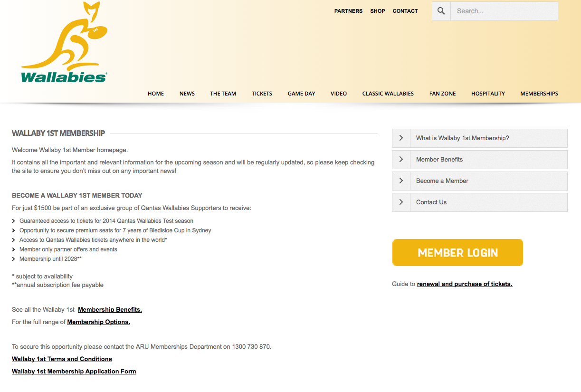Select the Become a Member panel text
The height and width of the screenshot is (392, 581).
point(442,181)
